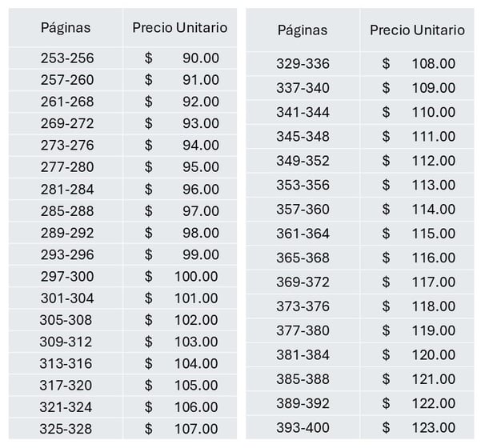Click the 297-300 page range
The height and width of the screenshot is (448, 485).
point(66,277)
